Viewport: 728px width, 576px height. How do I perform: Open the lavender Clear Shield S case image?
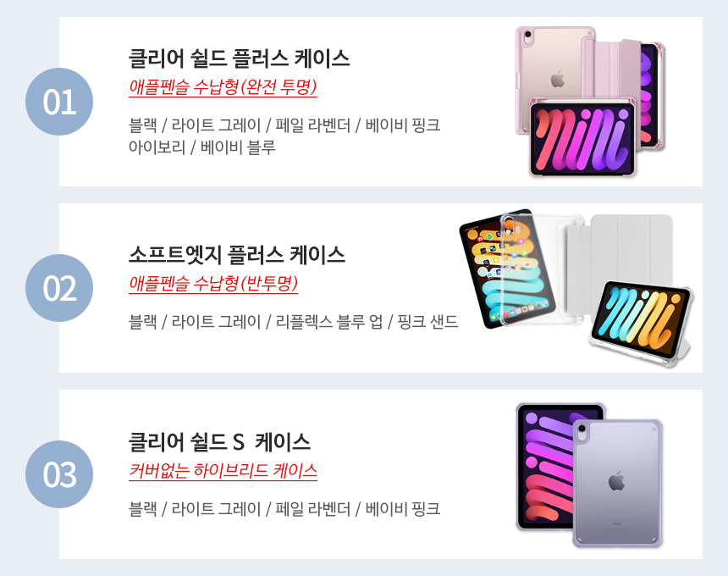coord(589,474)
